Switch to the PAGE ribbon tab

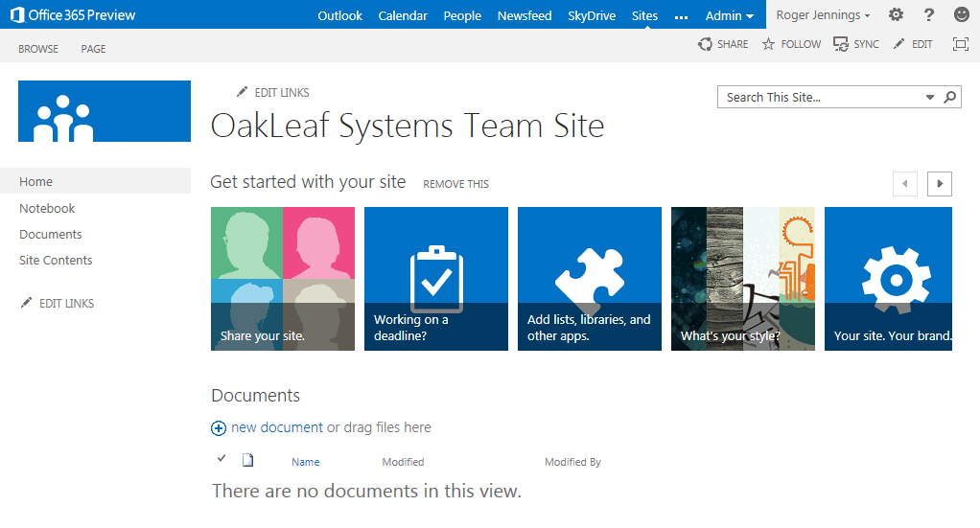pyautogui.click(x=93, y=49)
